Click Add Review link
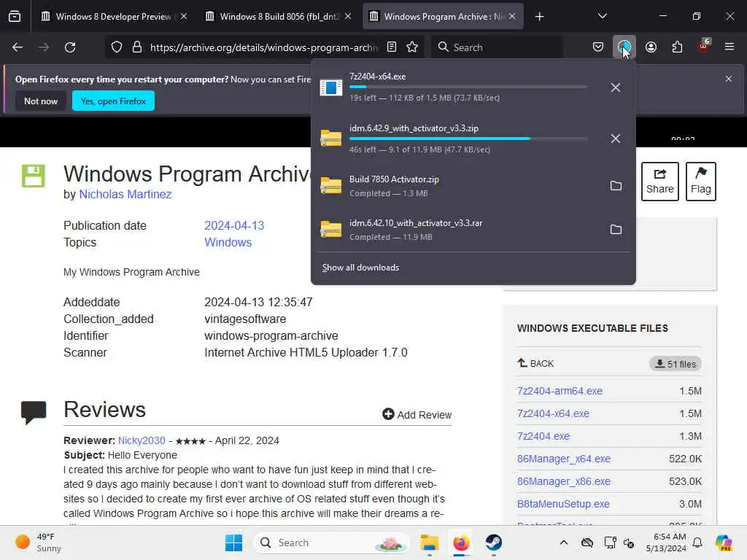747x560 pixels. click(x=417, y=415)
